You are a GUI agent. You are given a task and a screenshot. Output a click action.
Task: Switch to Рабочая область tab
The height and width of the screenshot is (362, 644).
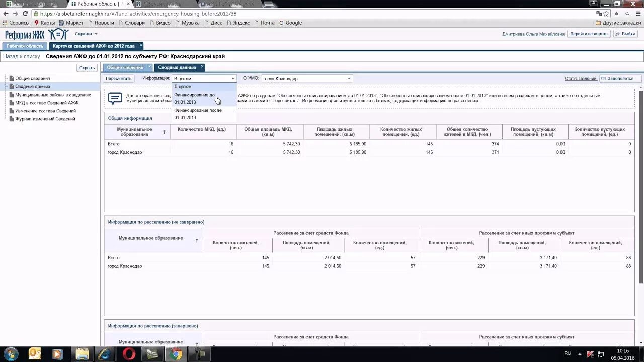25,46
